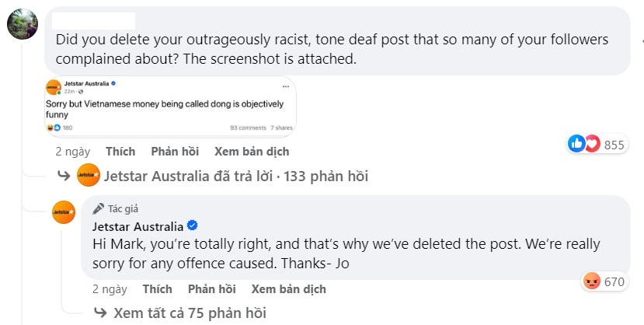
Task: Click the blue verified badge beside Jetstar Australia
Action: pyautogui.click(x=190, y=226)
